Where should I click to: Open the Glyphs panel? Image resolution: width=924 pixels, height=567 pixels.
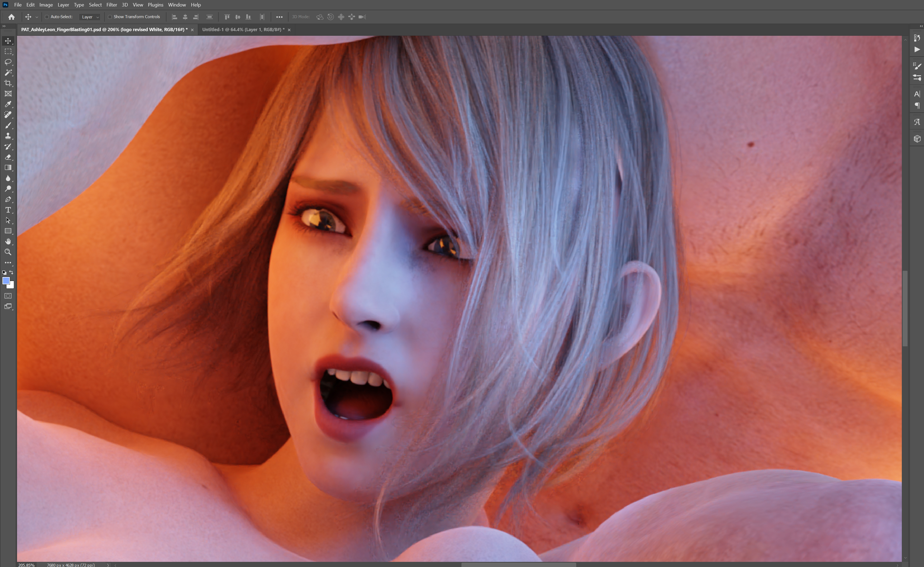click(917, 122)
